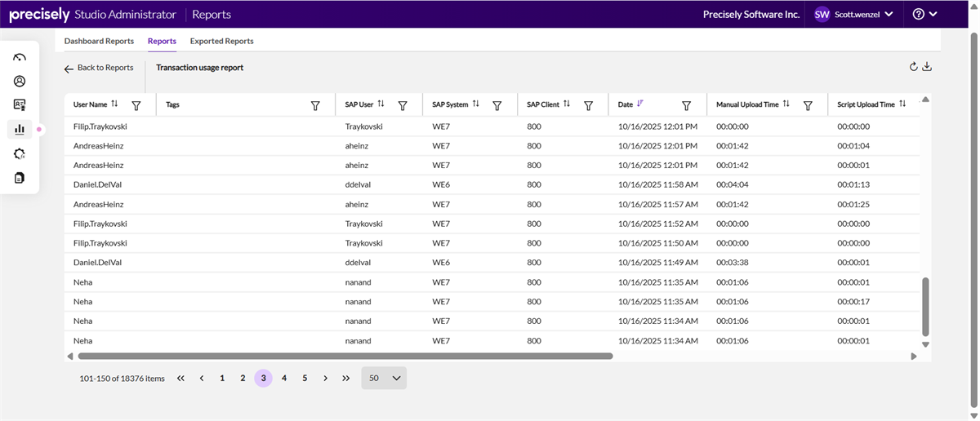
Task: Go to page 5
Action: point(305,378)
